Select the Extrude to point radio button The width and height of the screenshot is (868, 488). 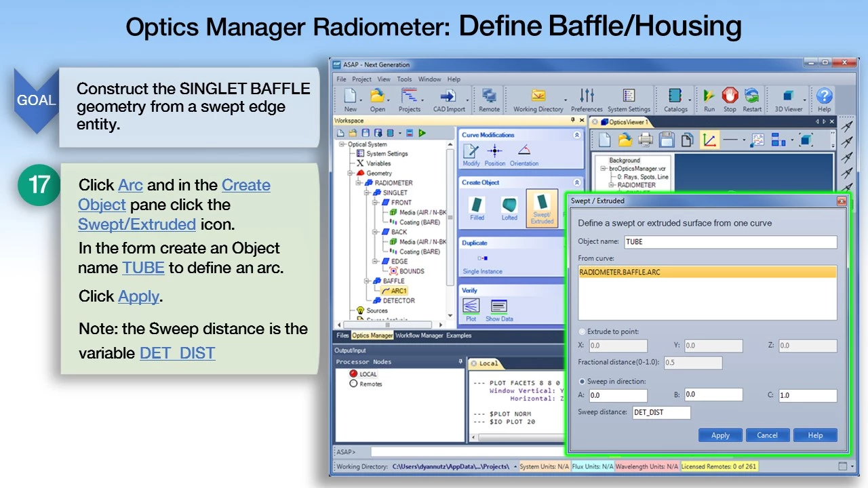(582, 332)
